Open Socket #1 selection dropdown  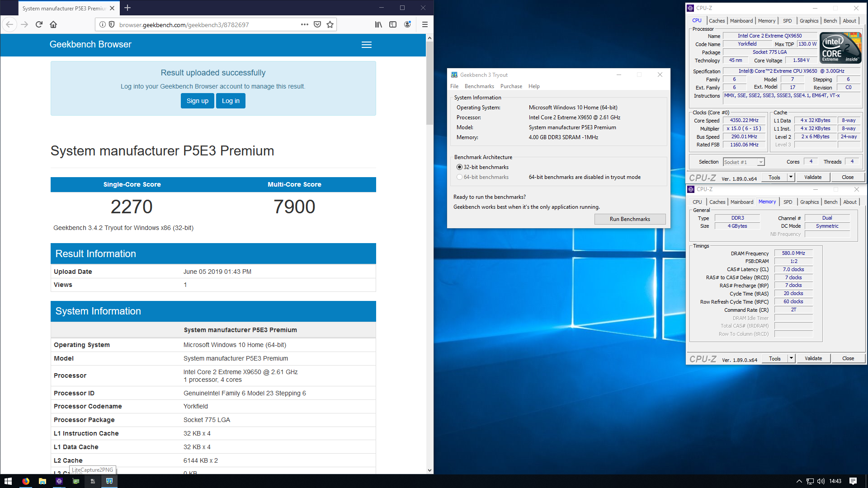[744, 162]
